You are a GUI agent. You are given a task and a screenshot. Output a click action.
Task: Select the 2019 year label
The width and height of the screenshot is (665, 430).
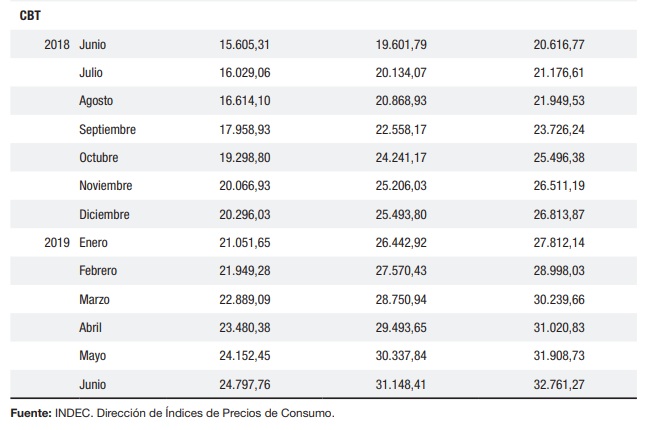pos(57,242)
